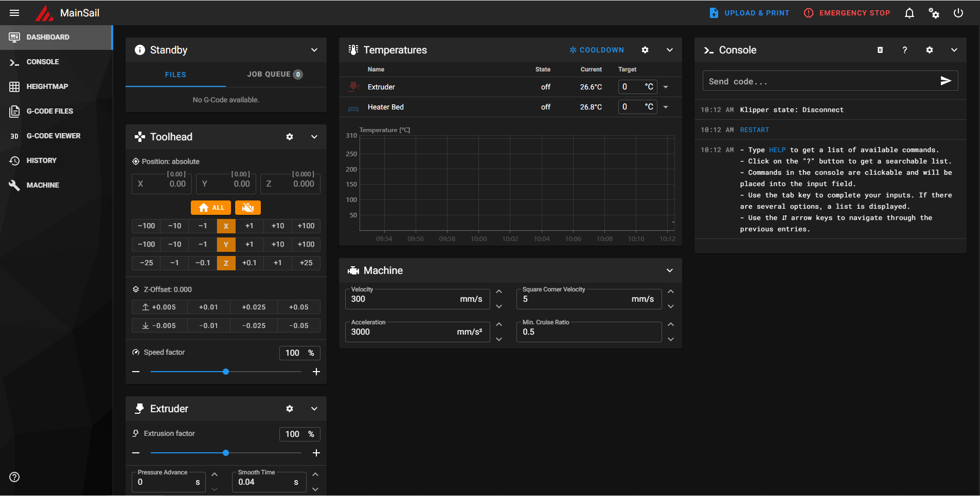980x496 pixels.
Task: Select the Job Queue tab
Action: [275, 75]
